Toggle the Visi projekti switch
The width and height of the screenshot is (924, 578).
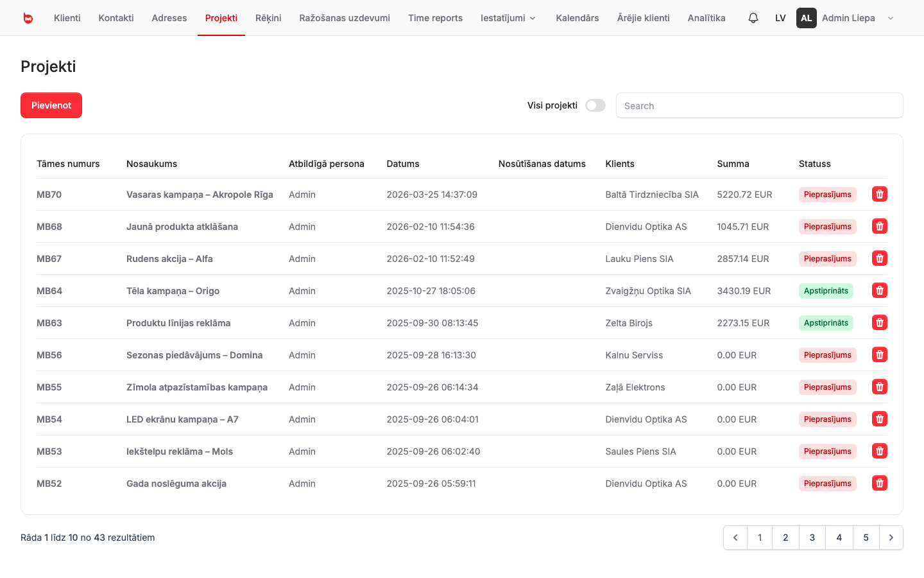tap(595, 105)
